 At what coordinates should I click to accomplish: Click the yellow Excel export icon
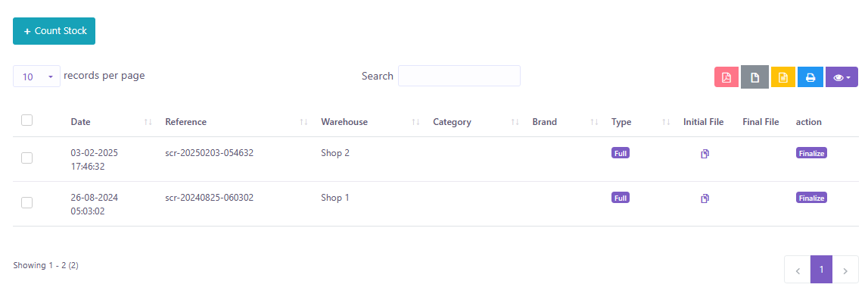point(782,77)
